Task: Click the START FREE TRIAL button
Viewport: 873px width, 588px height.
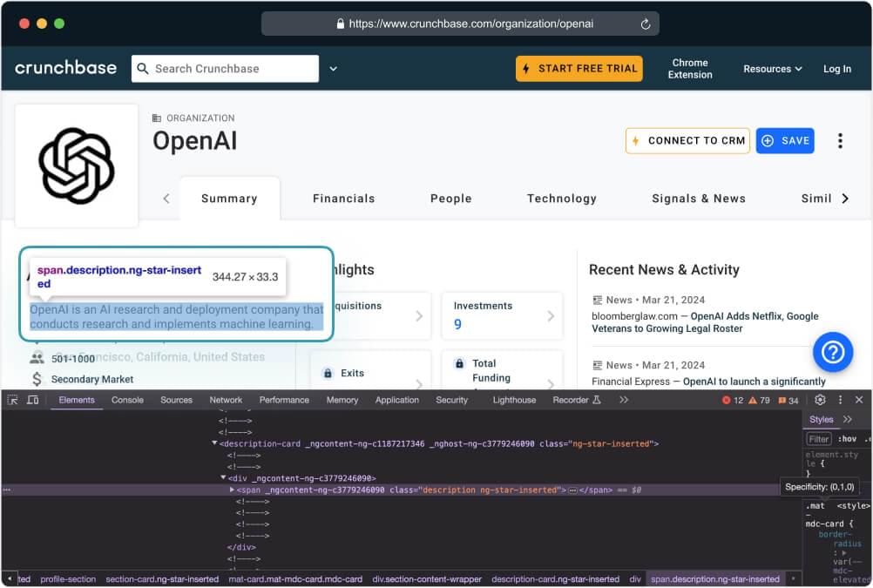Action: click(x=579, y=69)
